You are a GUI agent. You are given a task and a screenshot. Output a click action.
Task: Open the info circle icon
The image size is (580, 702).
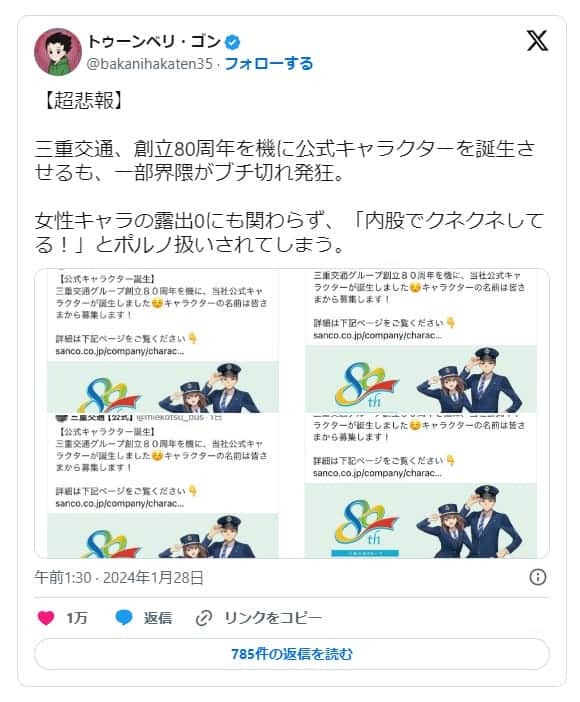coord(537,577)
